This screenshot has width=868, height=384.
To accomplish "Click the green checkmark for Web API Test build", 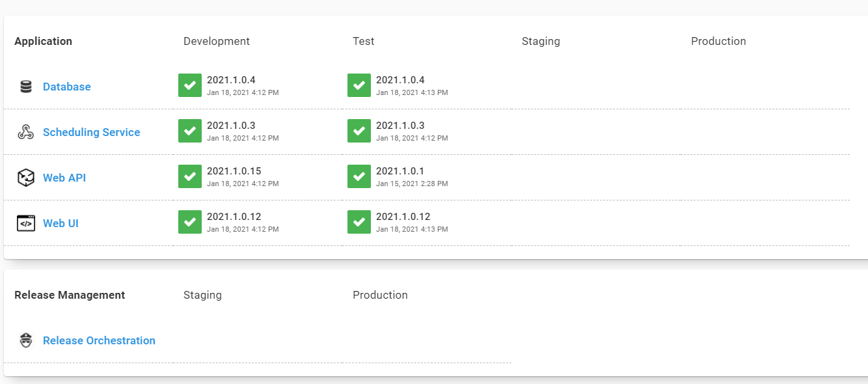I will [359, 176].
